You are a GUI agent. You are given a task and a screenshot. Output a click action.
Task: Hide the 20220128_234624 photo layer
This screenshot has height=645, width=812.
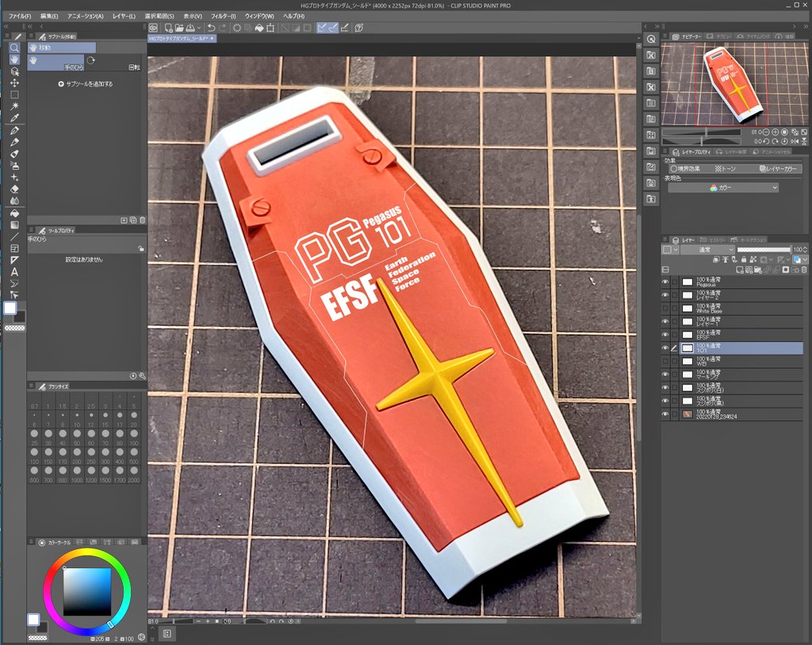tap(665, 414)
